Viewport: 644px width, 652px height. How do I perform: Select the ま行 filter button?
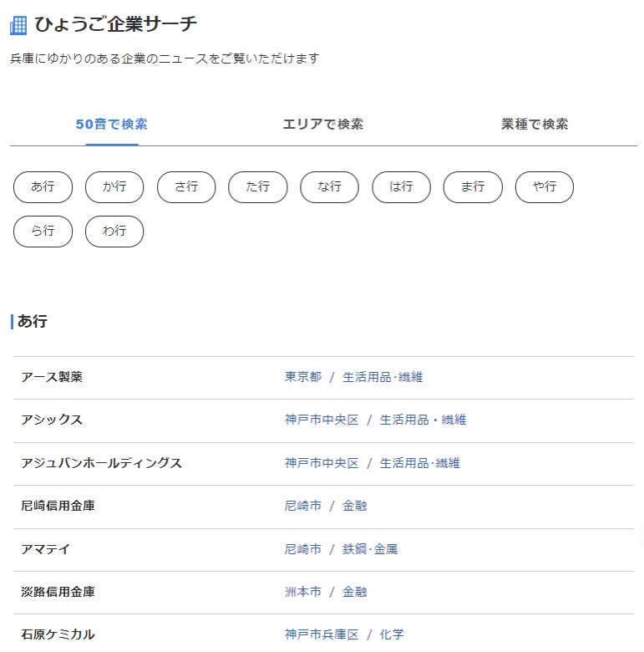click(x=473, y=186)
